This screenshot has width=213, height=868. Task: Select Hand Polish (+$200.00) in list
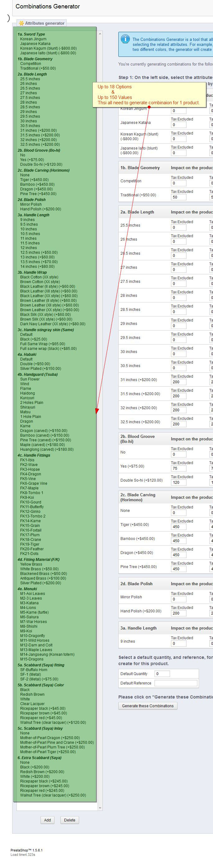pos(40,209)
